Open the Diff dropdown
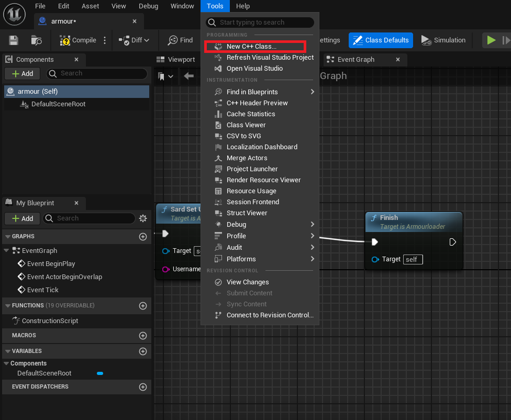 [134, 40]
